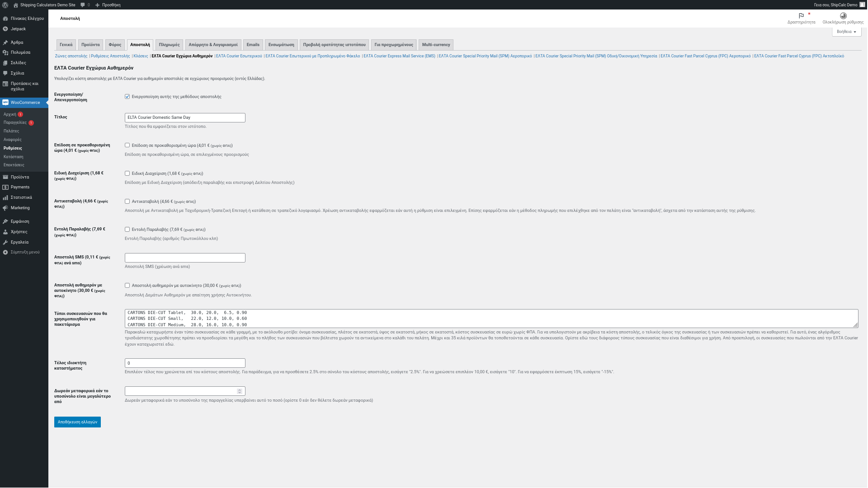Grab the textarea resize handle corner

pyautogui.click(x=855, y=325)
